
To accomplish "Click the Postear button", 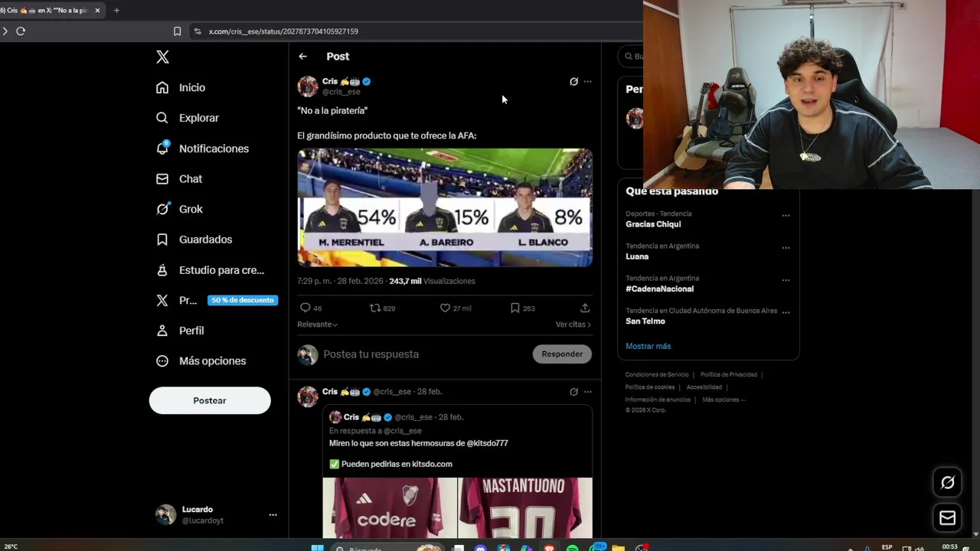I will (210, 400).
